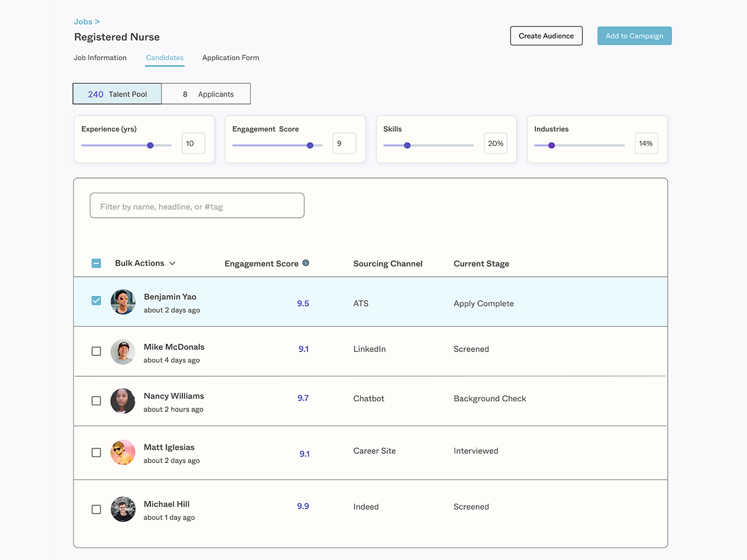Viewport: 747px width, 560px height.
Task: Focus the filter by name search field
Action: (x=197, y=206)
